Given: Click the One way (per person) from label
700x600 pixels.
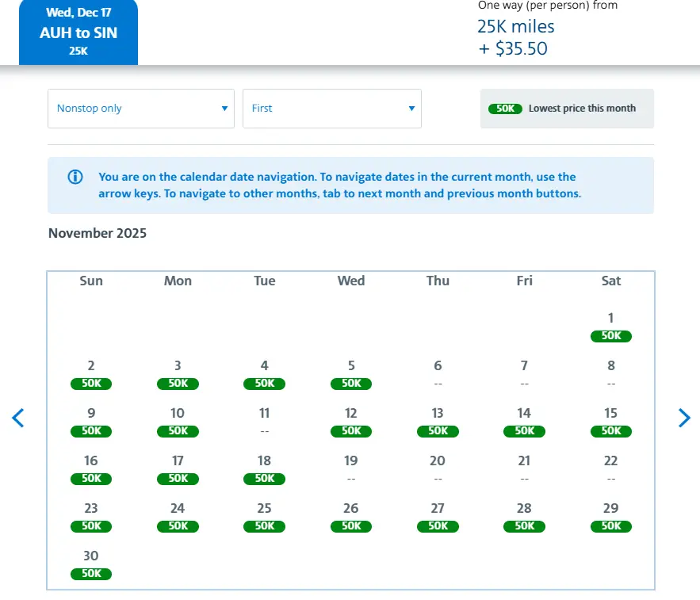Looking at the screenshot, I should pyautogui.click(x=548, y=6).
